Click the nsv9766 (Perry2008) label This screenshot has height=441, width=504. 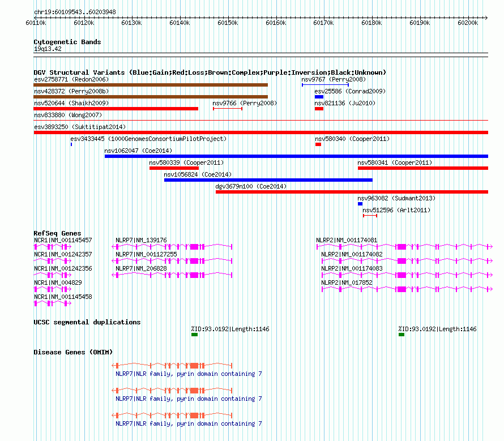245,103
